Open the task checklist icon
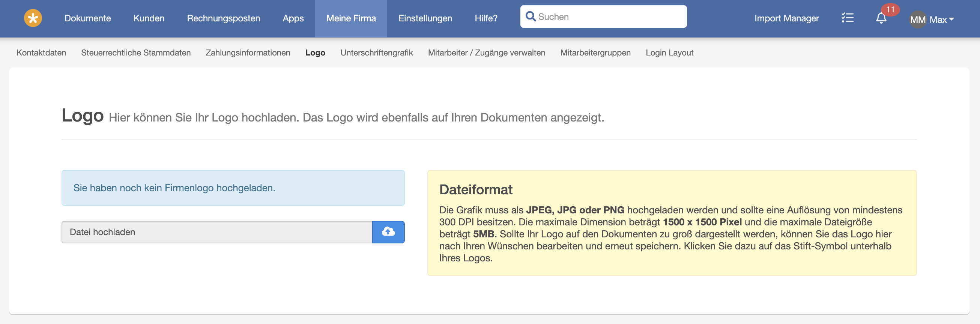980x324 pixels. point(847,18)
